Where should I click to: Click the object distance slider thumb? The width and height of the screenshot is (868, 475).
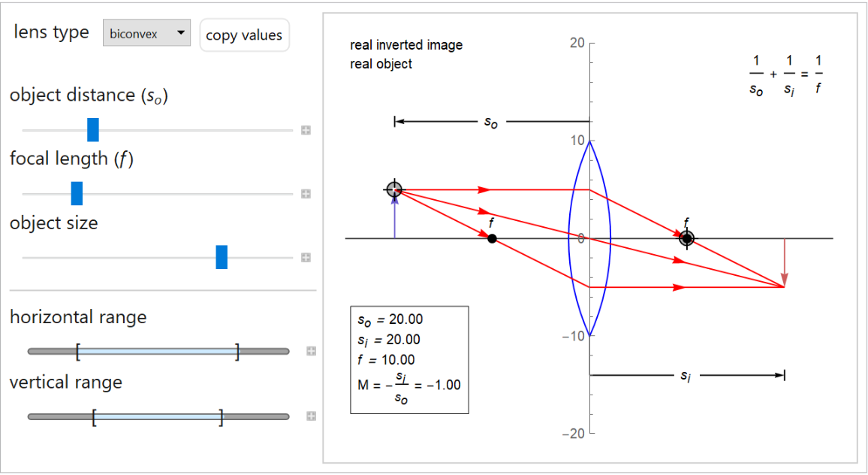pos(93,130)
